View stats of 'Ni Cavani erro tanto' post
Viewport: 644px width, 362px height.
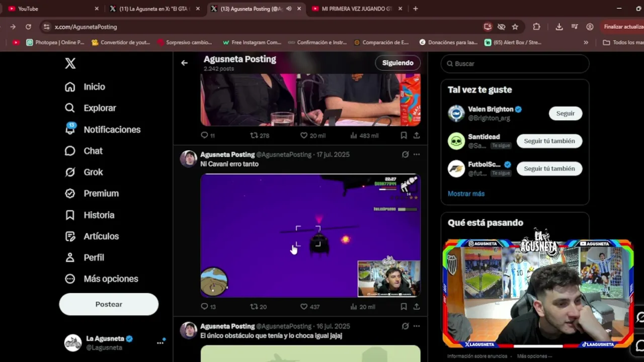tap(362, 306)
